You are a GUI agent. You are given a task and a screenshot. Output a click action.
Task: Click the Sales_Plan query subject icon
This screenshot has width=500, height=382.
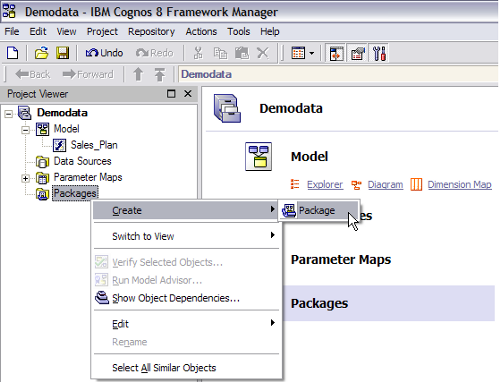[x=59, y=145]
